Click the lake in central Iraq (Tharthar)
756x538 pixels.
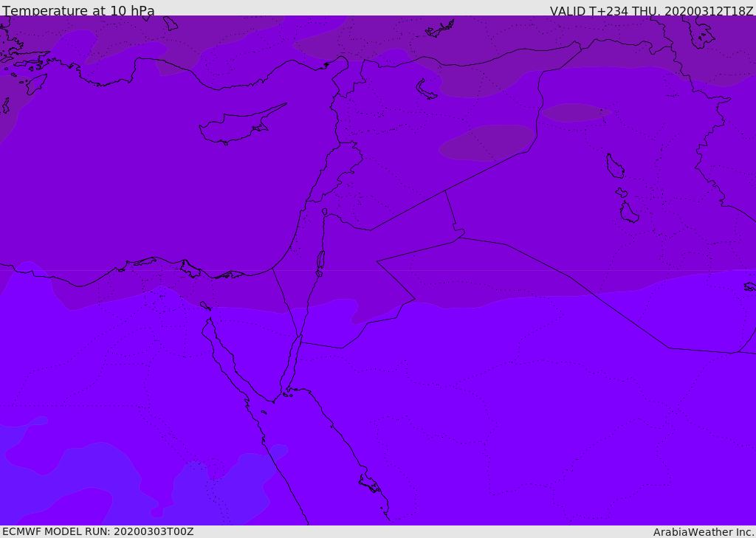pyautogui.click(x=615, y=166)
